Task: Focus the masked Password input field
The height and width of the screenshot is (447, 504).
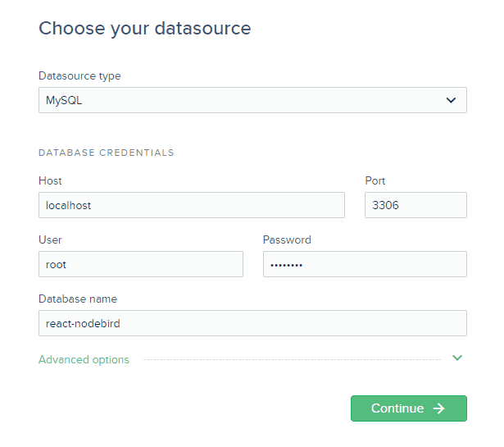Action: pos(365,264)
